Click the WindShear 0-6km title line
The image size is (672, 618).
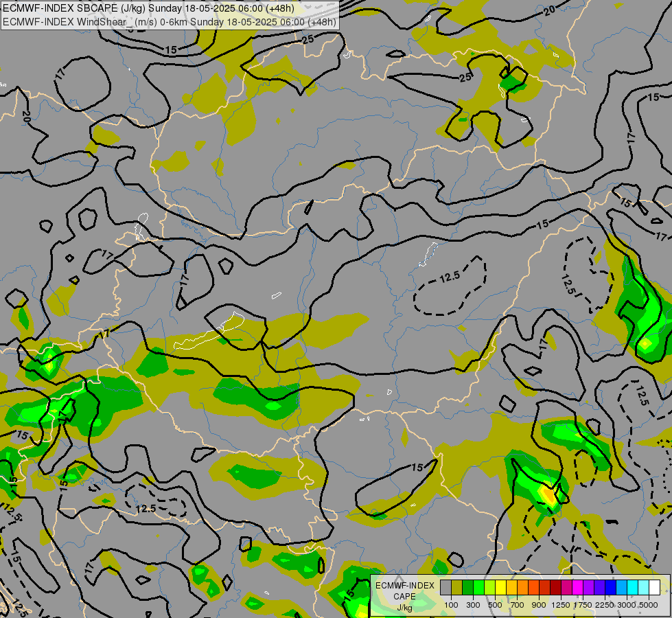[170, 22]
